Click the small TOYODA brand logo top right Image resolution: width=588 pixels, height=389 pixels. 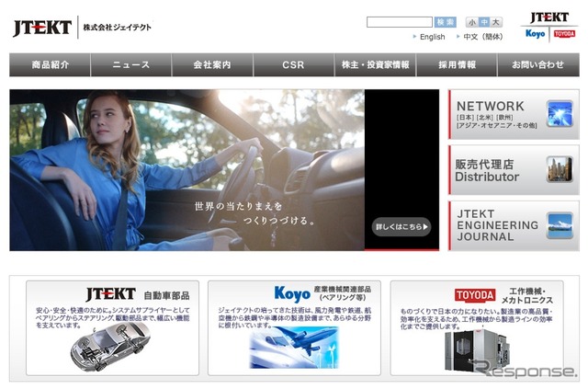[x=564, y=34]
